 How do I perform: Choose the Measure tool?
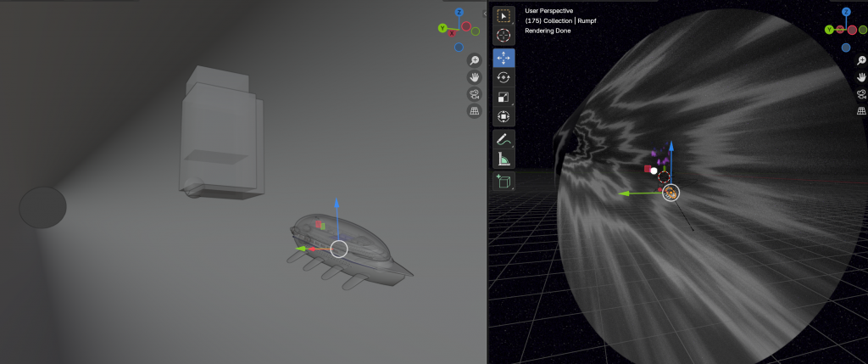click(504, 158)
